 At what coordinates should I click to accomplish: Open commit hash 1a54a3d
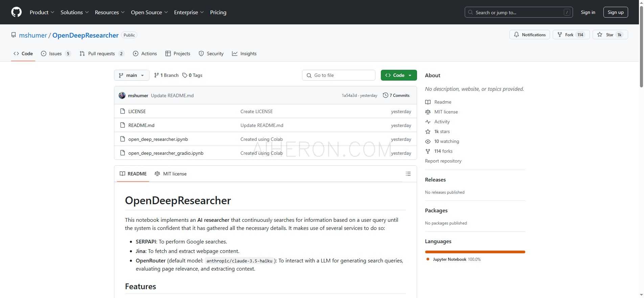click(349, 95)
